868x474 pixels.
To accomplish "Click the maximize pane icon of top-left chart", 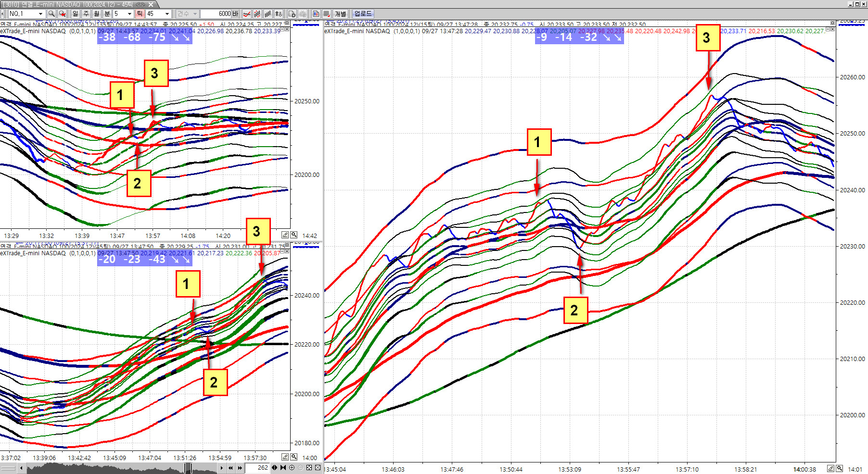I will (x=287, y=23).
